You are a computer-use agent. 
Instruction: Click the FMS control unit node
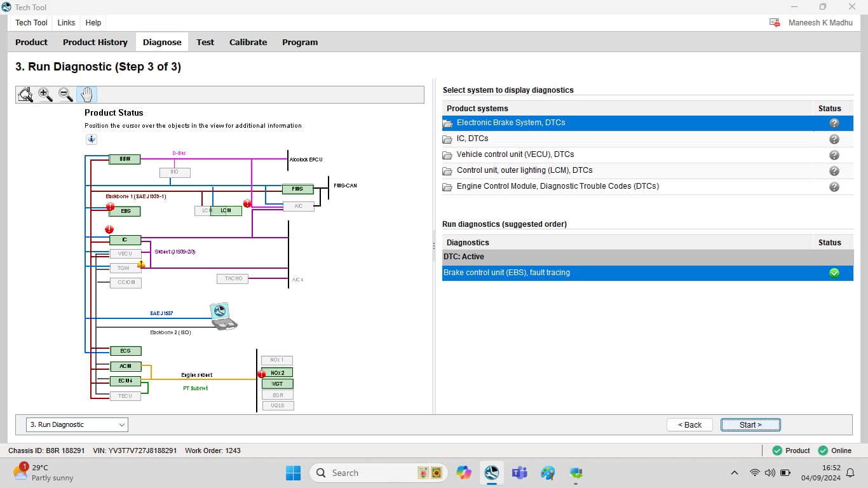tap(297, 189)
